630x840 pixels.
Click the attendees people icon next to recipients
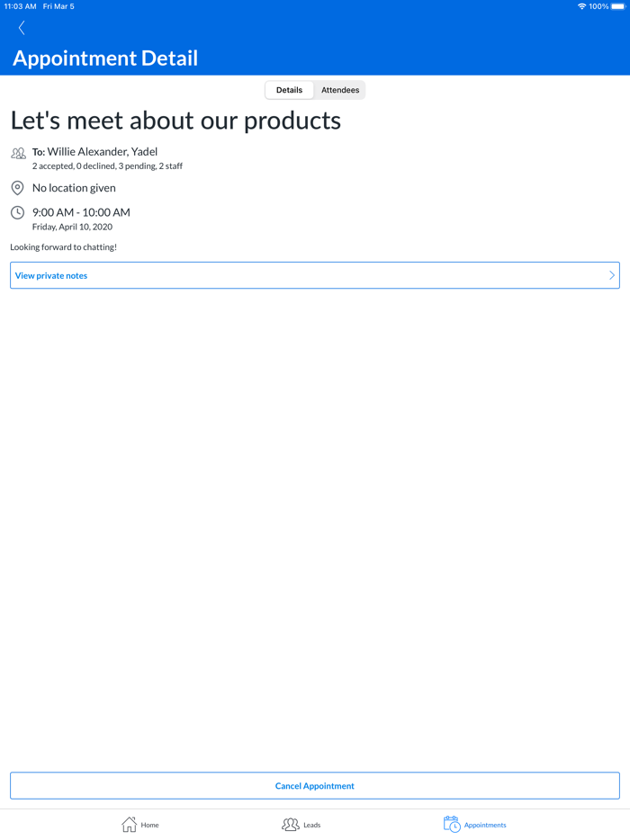pos(18,153)
